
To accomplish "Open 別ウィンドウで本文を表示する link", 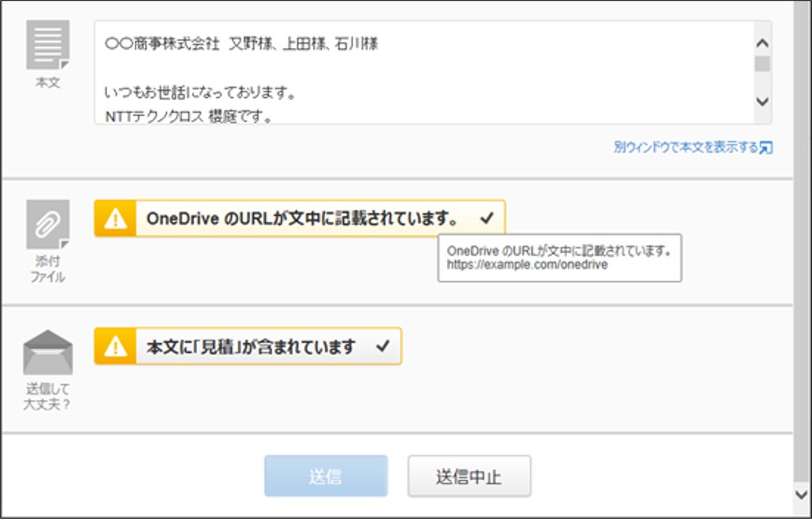I will point(686,147).
